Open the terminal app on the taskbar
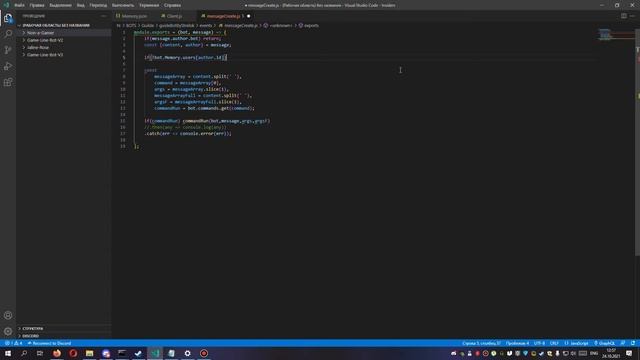 [x=122, y=353]
